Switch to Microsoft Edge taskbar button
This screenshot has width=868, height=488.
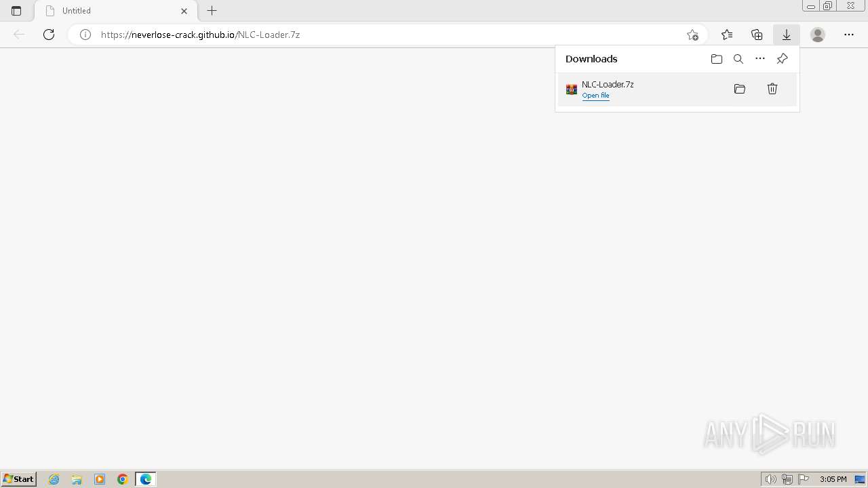pos(146,479)
